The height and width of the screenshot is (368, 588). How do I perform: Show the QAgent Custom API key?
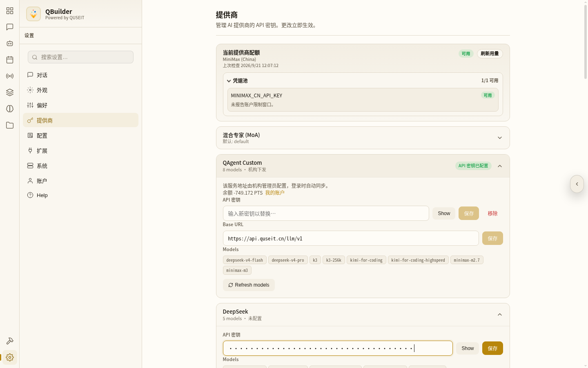click(x=444, y=213)
